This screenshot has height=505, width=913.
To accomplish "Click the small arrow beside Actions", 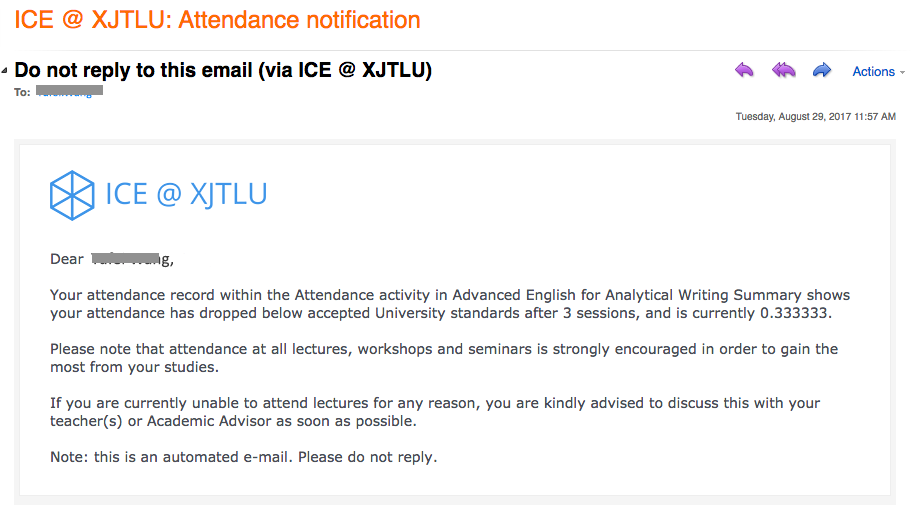I will pyautogui.click(x=902, y=72).
